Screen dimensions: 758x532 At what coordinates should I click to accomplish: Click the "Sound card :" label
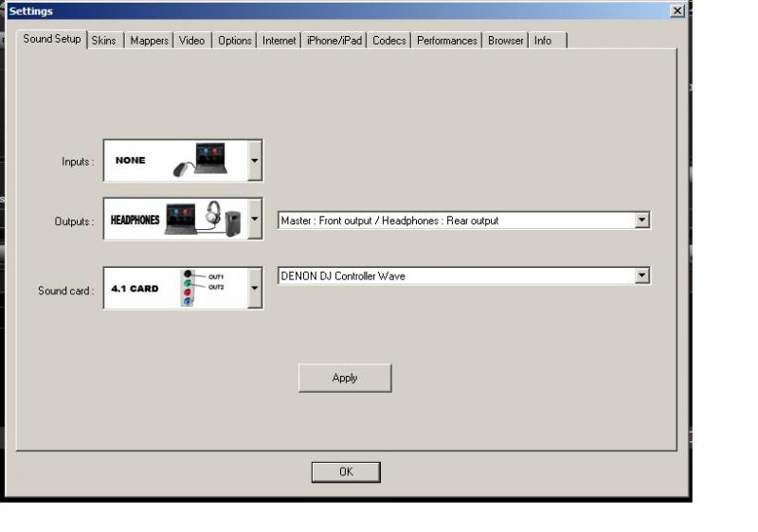[x=65, y=291]
